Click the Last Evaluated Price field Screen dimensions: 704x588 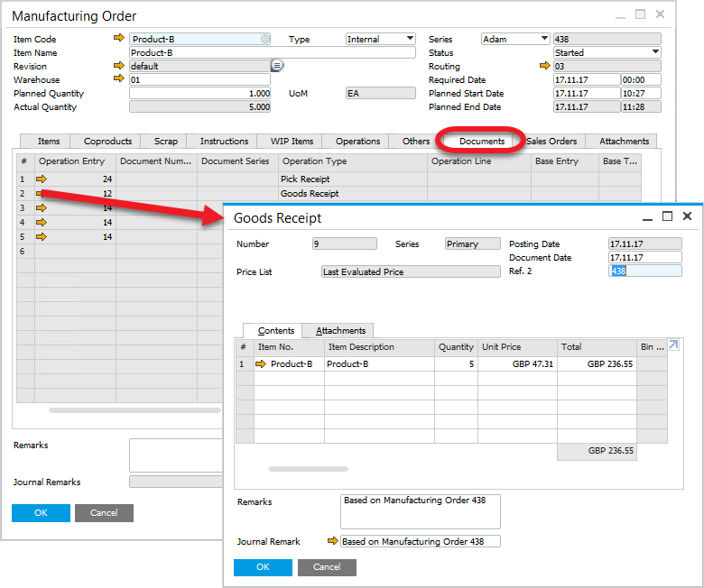point(411,271)
